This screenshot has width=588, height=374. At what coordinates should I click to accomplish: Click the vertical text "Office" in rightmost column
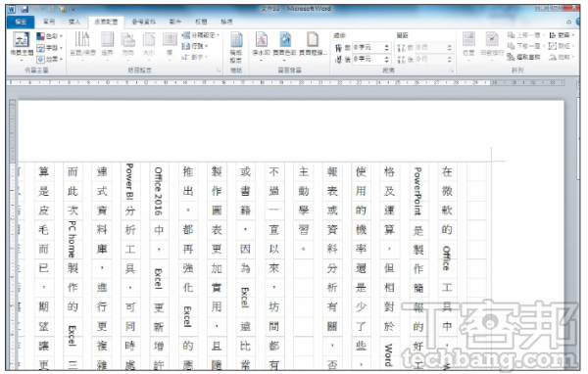[446, 258]
